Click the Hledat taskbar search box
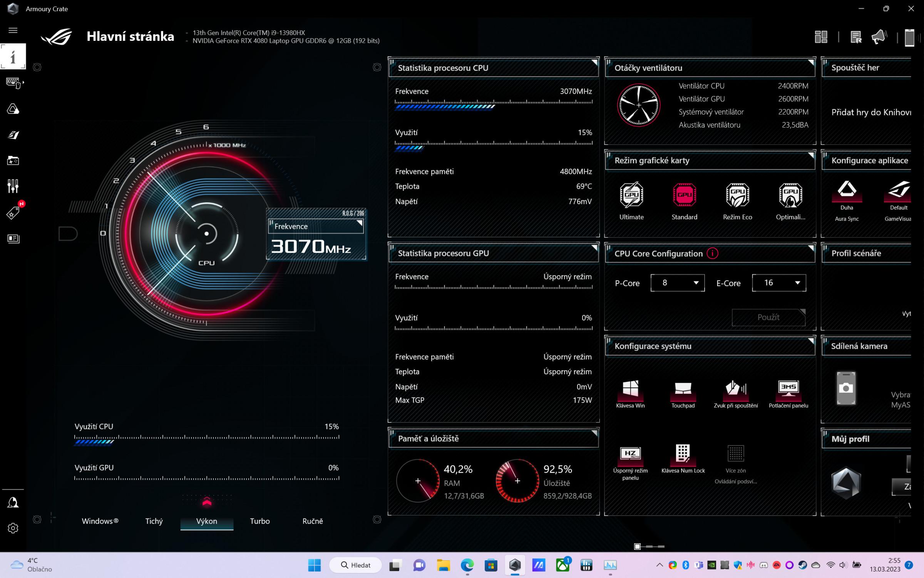The height and width of the screenshot is (578, 924). (355, 565)
